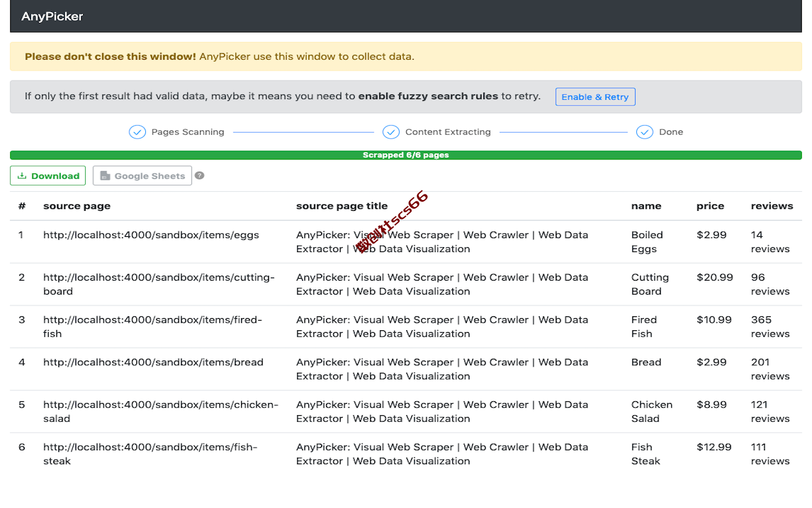Click the '121 reviews' cell
Viewport: 812px width, 508px height.
pyautogui.click(x=770, y=411)
